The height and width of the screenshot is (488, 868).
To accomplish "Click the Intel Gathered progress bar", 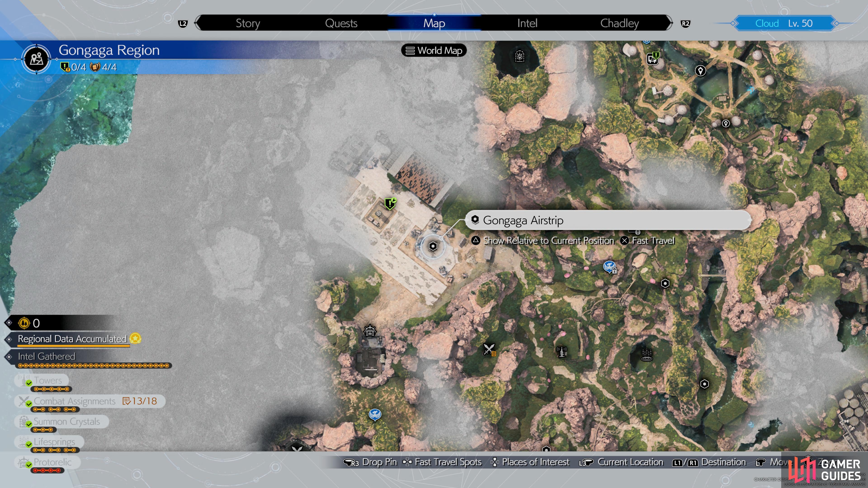I will click(94, 365).
